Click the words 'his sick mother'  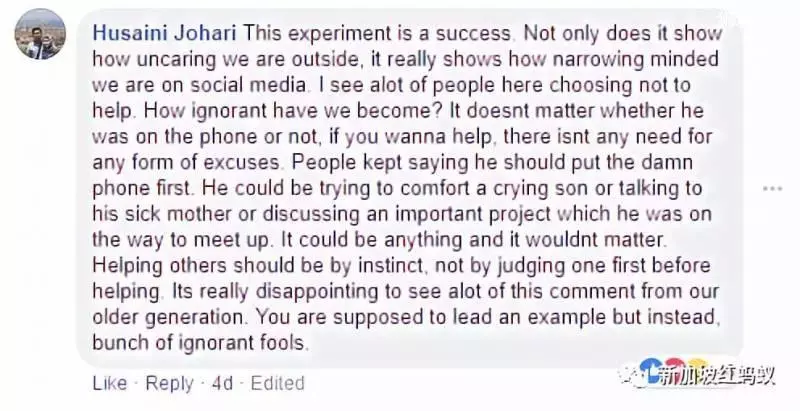[x=161, y=214]
